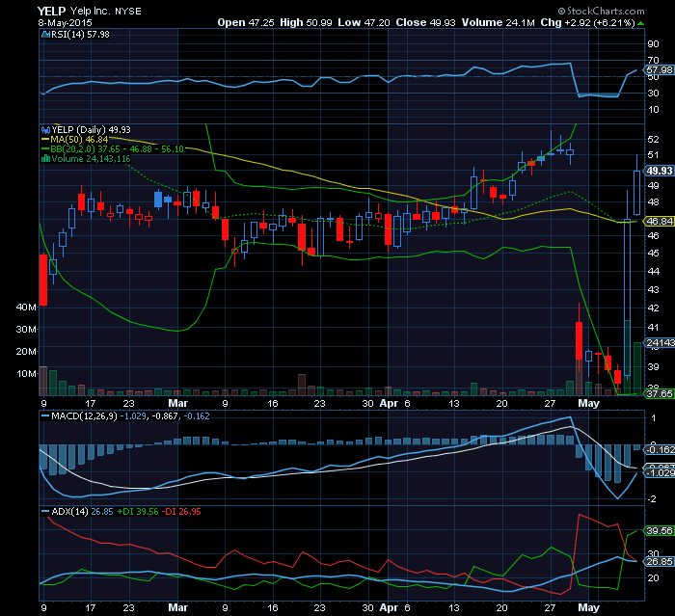The image size is (675, 616).
Task: Click the RSI(14) 57.98 legend text
Action: [x=80, y=35]
